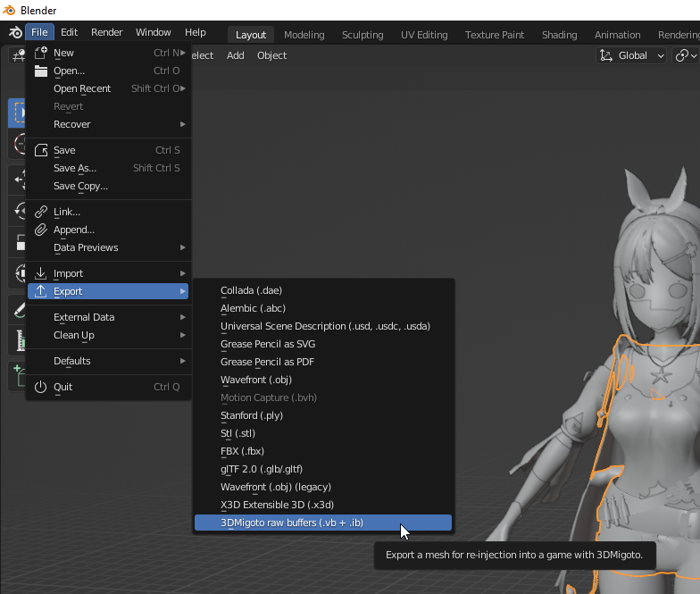Click the Open folder icon
700x594 pixels.
41,71
